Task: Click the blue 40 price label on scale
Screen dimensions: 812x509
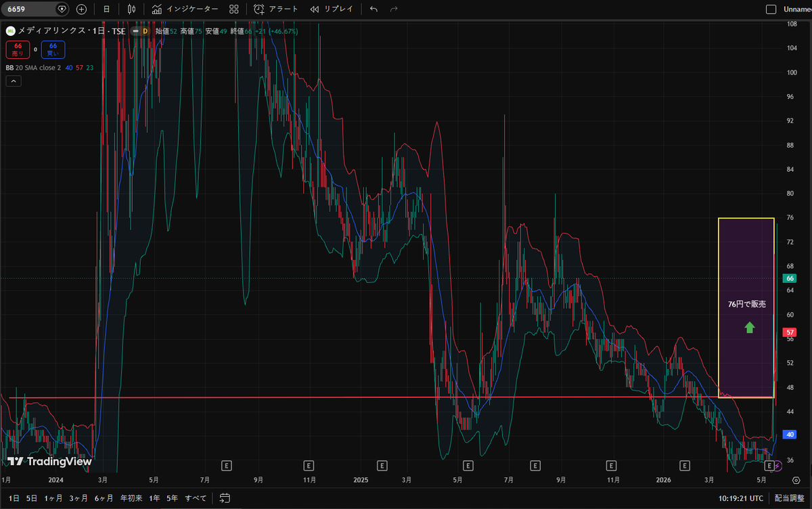Action: click(789, 434)
